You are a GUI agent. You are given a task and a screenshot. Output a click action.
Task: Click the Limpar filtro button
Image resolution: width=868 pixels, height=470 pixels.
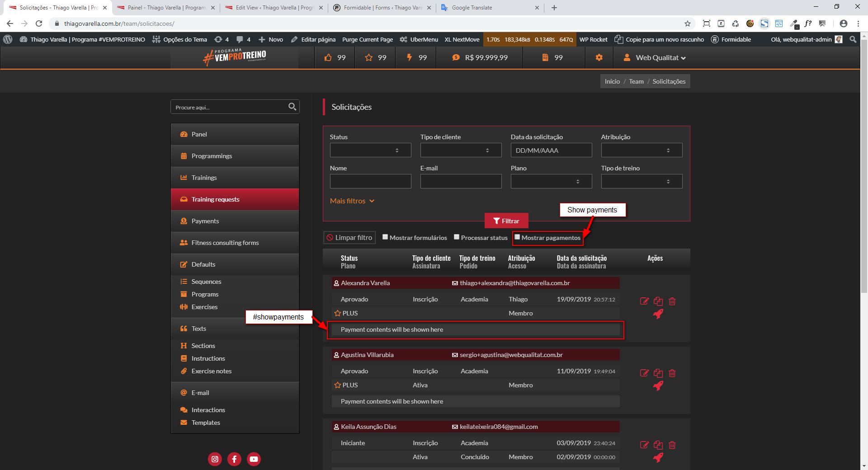click(x=349, y=238)
